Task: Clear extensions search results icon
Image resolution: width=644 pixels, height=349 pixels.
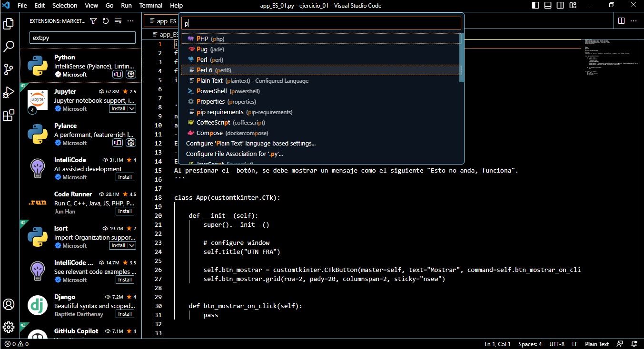Action: point(118,21)
